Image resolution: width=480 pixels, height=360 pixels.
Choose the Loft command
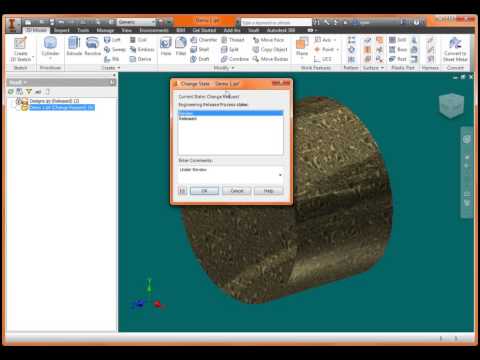(x=112, y=40)
